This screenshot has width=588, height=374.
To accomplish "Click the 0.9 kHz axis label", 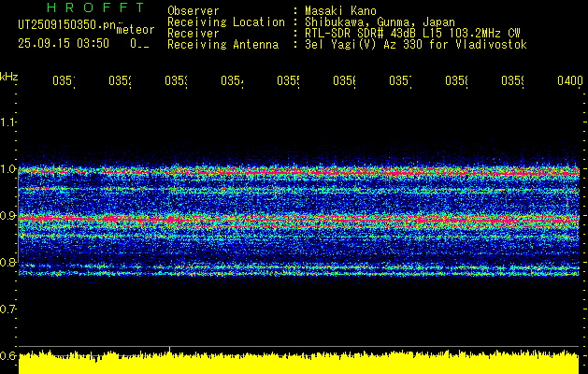I will click(7, 215).
